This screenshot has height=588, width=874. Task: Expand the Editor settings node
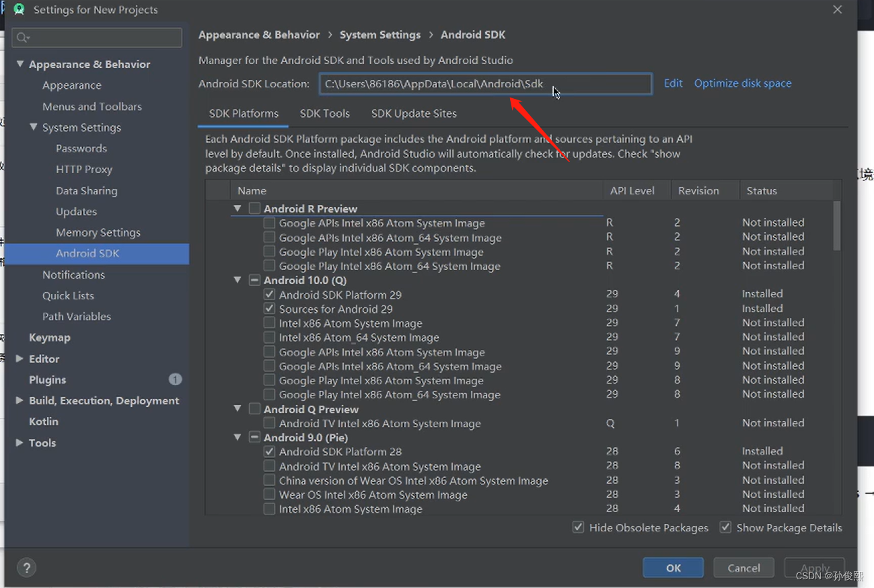[20, 359]
